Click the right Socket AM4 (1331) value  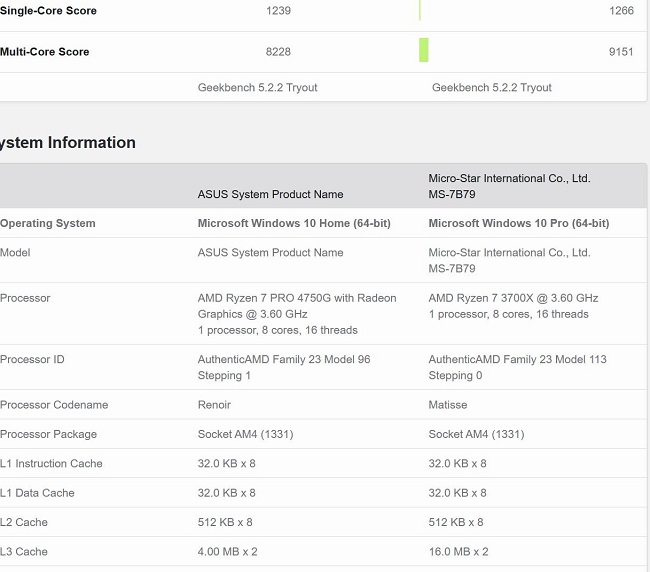(476, 434)
